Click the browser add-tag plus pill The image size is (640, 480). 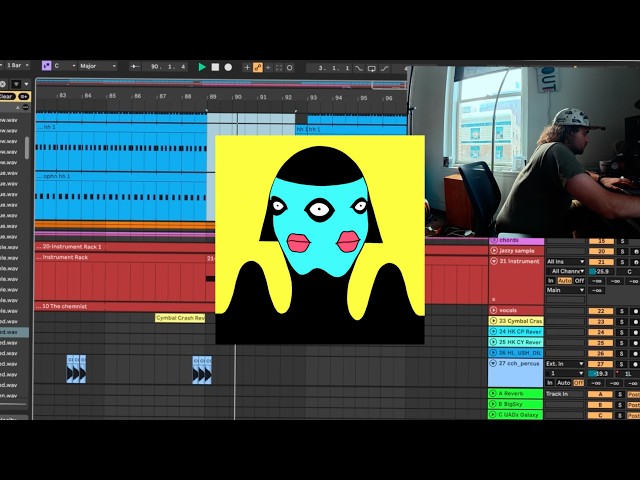tap(24, 97)
